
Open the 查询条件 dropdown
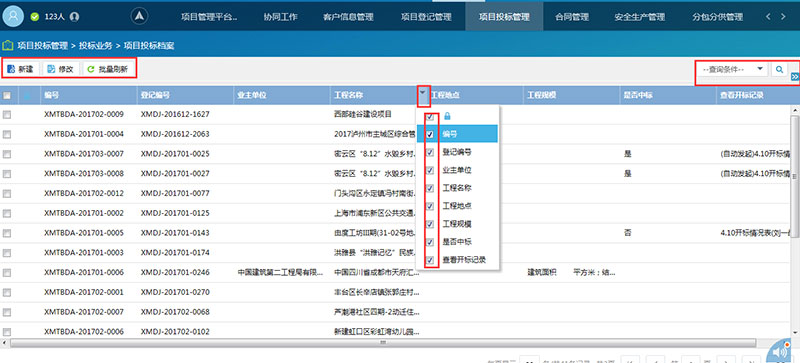click(733, 69)
